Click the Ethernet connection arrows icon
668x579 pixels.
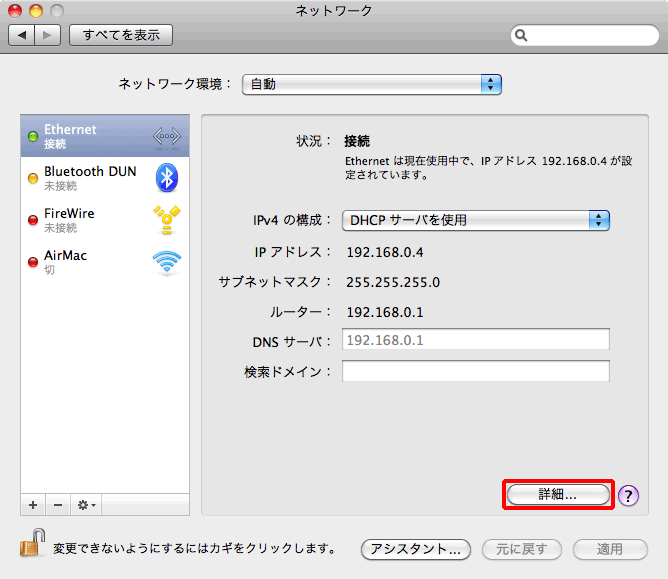click(x=166, y=136)
